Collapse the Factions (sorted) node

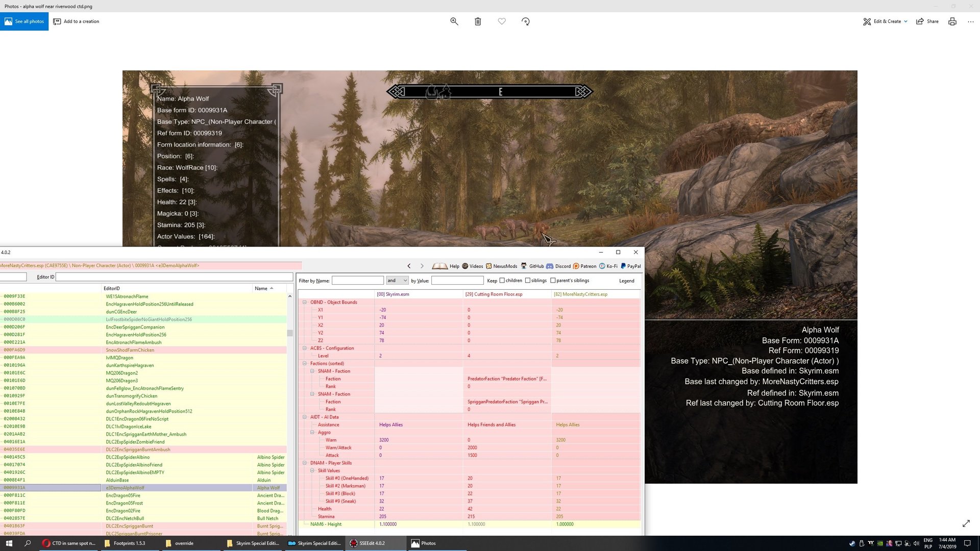(x=305, y=363)
